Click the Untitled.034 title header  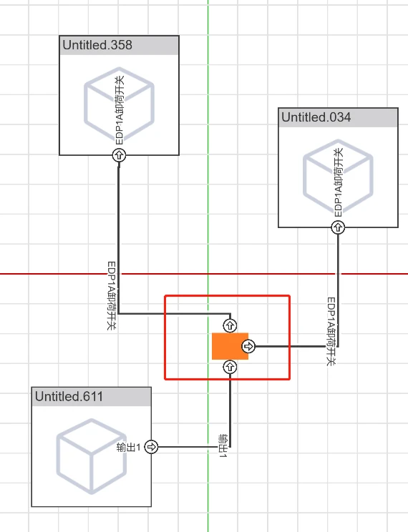pos(338,117)
